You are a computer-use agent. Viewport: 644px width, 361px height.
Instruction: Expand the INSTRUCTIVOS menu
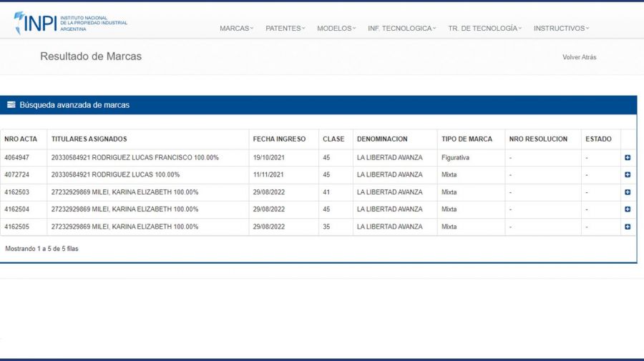(561, 29)
